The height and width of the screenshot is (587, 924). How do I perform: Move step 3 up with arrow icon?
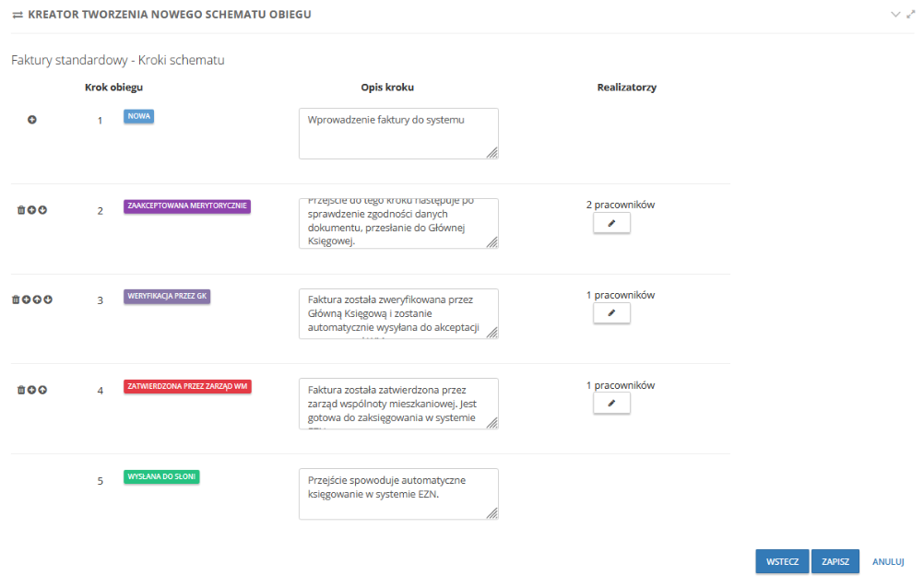(x=37, y=299)
